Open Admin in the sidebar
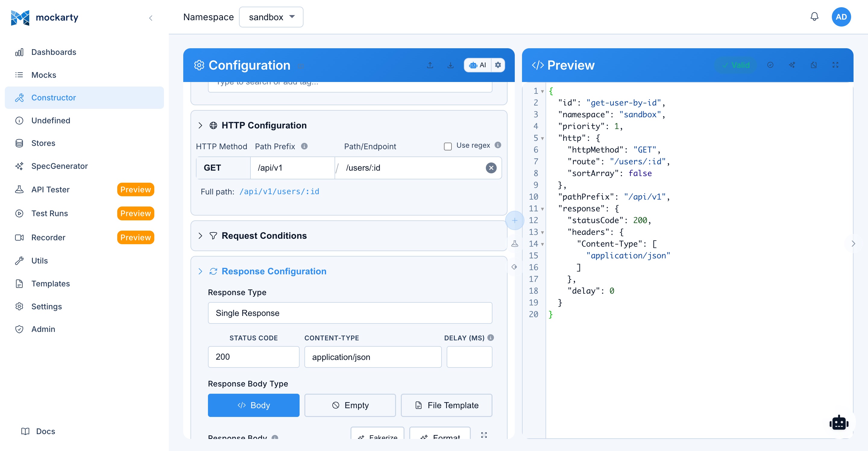 (84, 329)
